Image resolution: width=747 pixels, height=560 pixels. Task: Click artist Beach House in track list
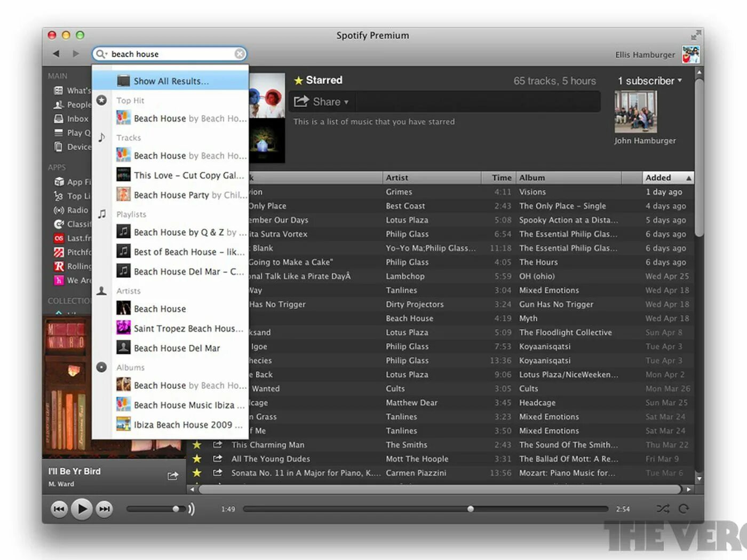click(x=409, y=318)
